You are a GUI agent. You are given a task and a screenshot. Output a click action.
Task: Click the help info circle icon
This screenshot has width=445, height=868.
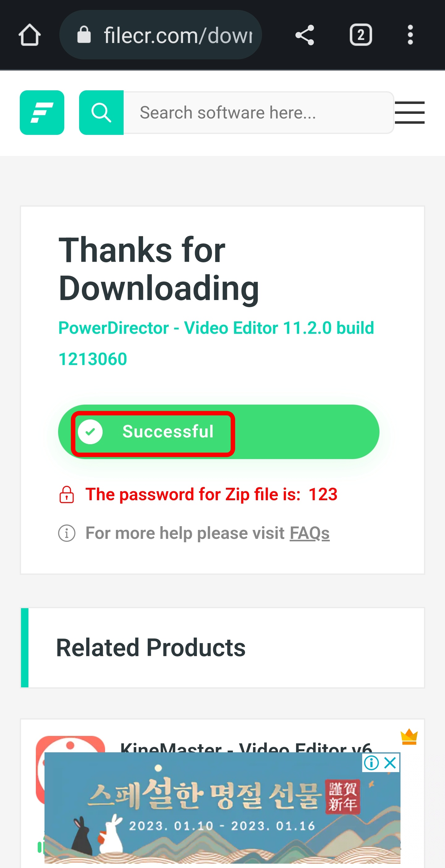pos(67,533)
